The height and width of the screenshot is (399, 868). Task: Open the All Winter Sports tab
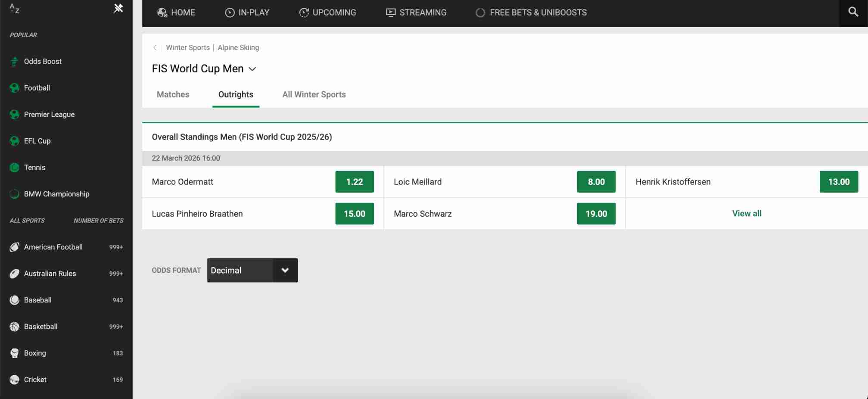tap(314, 94)
